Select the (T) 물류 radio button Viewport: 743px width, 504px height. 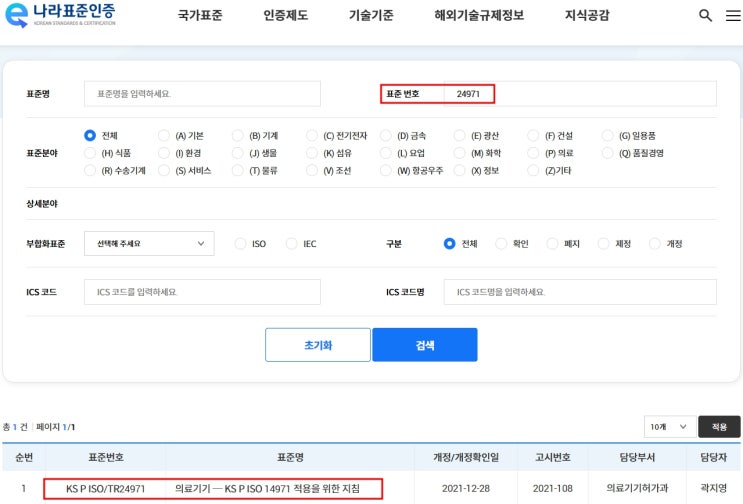238,171
